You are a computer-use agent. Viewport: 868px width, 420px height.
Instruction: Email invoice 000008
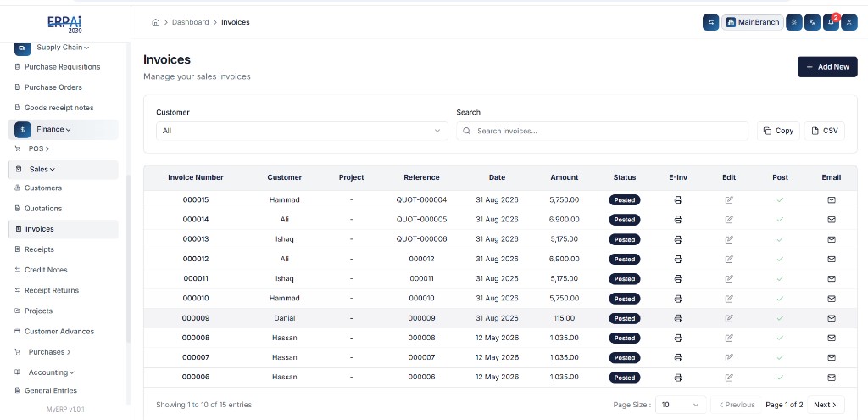tap(832, 338)
